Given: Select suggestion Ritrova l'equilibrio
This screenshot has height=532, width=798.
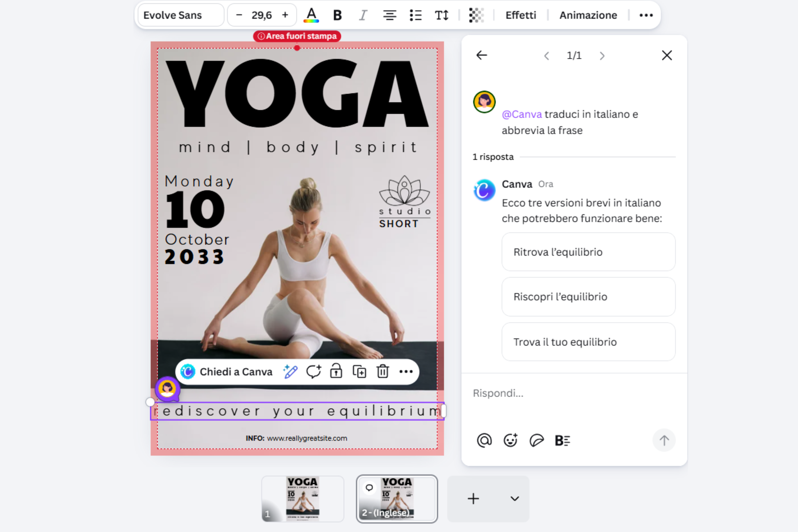Looking at the screenshot, I should (x=588, y=252).
